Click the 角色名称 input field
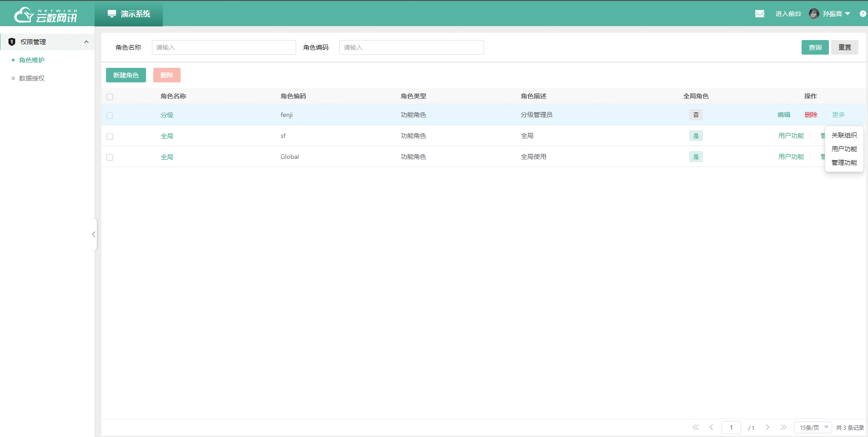 tap(224, 47)
